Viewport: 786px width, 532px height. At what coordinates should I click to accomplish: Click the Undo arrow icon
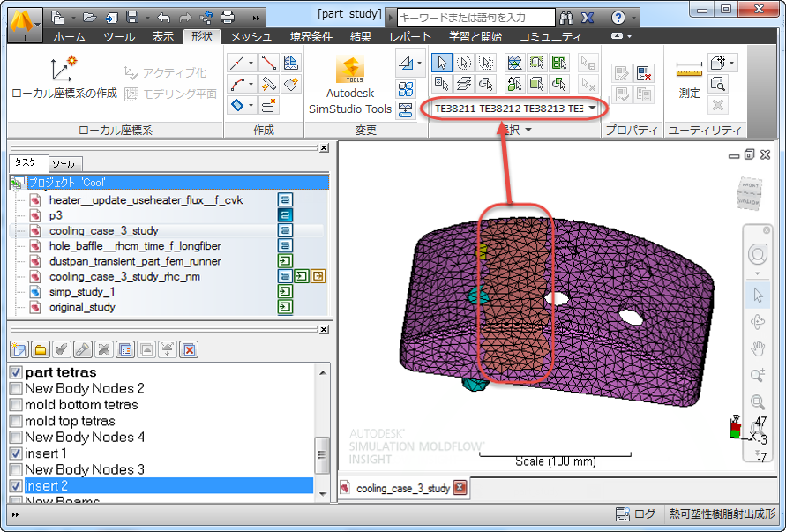163,18
